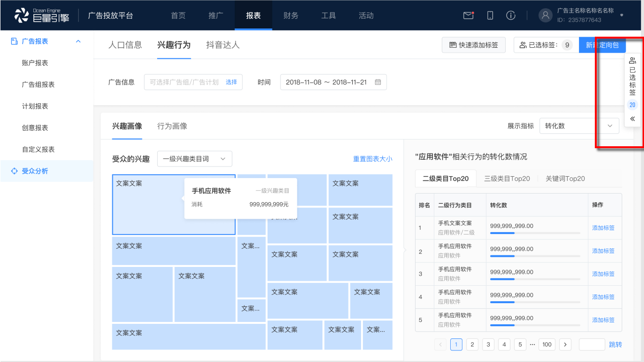Select page 2 in pagination
The width and height of the screenshot is (644, 362).
472,345
